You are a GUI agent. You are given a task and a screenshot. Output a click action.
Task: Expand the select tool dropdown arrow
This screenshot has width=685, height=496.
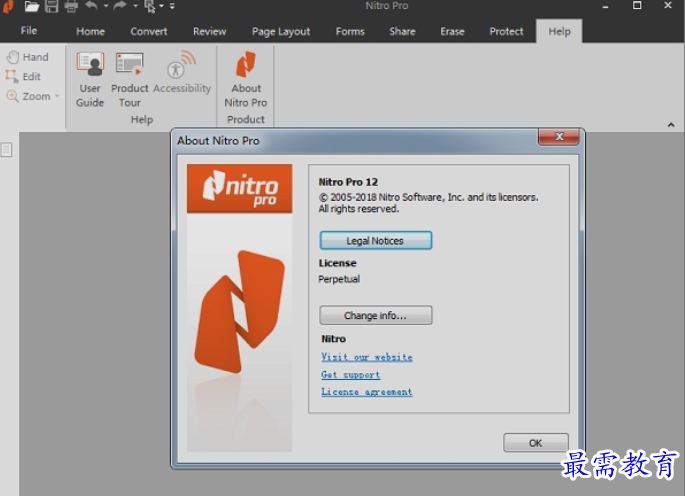(161, 6)
